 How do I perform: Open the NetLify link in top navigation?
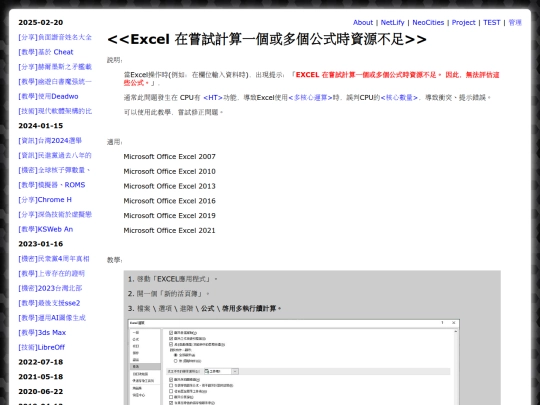pos(392,22)
